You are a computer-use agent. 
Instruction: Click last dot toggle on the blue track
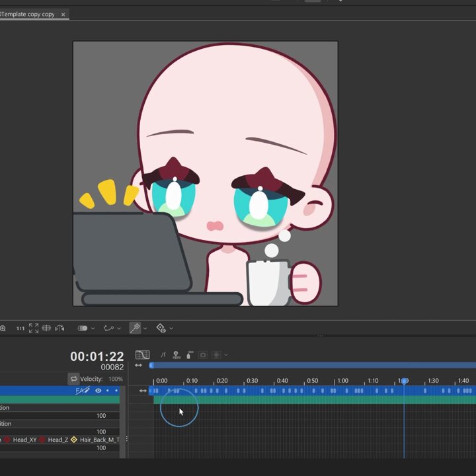(116, 391)
